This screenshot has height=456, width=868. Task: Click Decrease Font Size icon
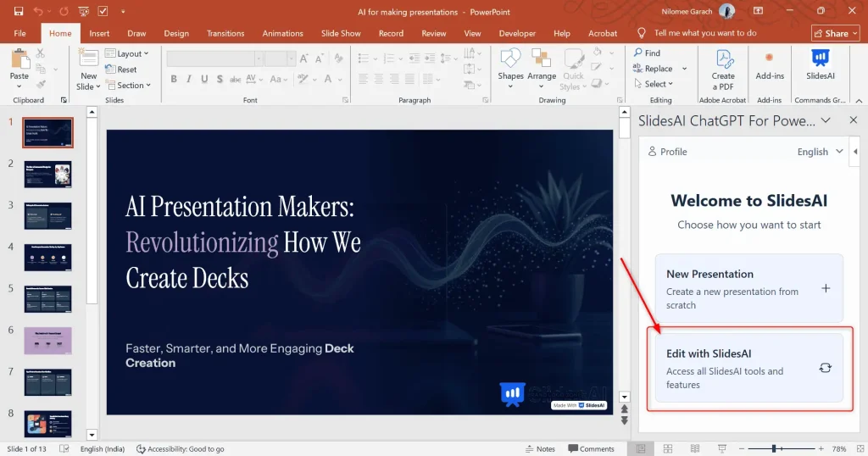point(320,58)
